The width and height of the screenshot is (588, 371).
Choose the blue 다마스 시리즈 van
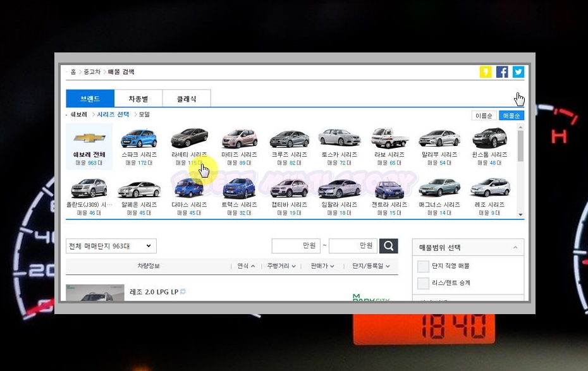pos(189,197)
